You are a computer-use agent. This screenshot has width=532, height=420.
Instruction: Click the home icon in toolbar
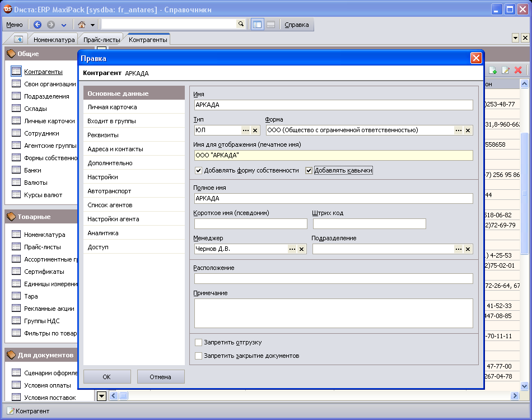82,25
